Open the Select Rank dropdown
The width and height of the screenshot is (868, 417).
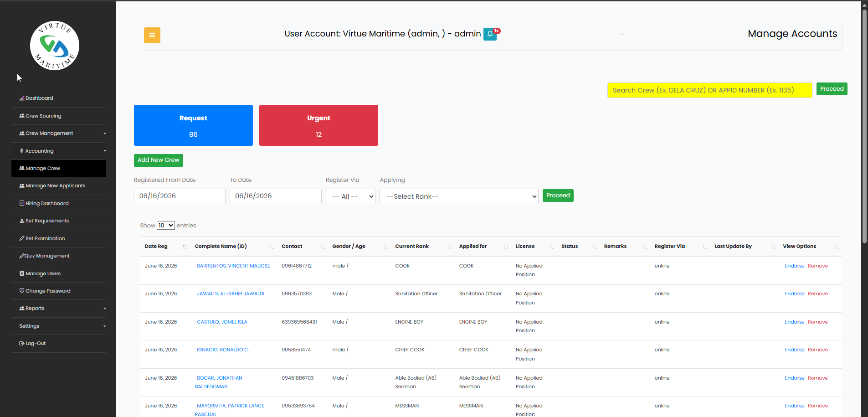point(459,196)
